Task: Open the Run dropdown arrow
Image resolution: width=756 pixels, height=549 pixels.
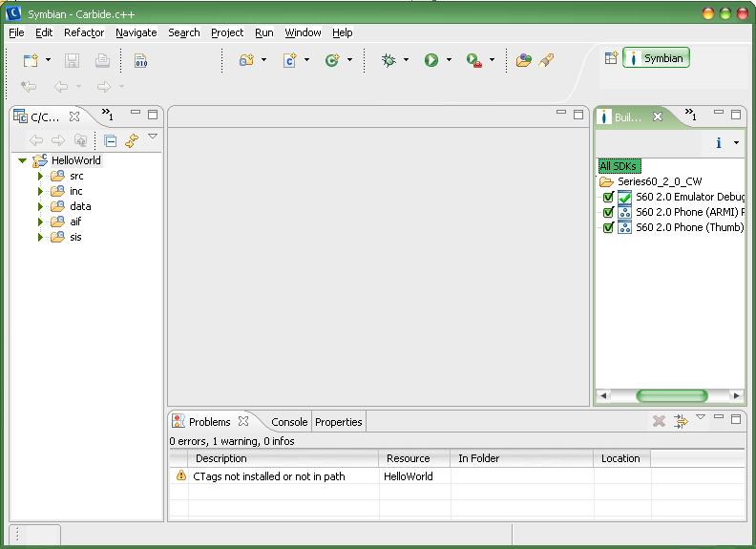Action: click(449, 60)
